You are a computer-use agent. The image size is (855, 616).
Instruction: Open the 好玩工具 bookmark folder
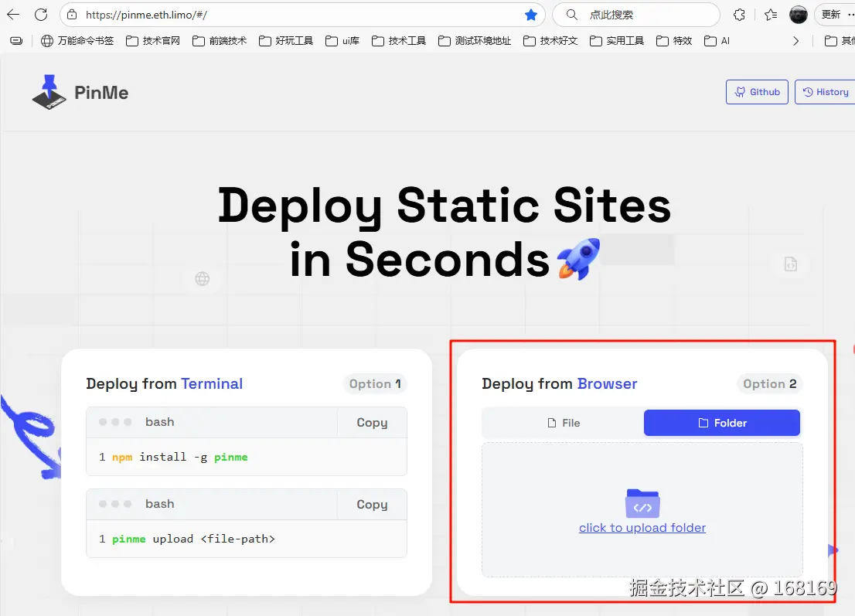click(286, 41)
